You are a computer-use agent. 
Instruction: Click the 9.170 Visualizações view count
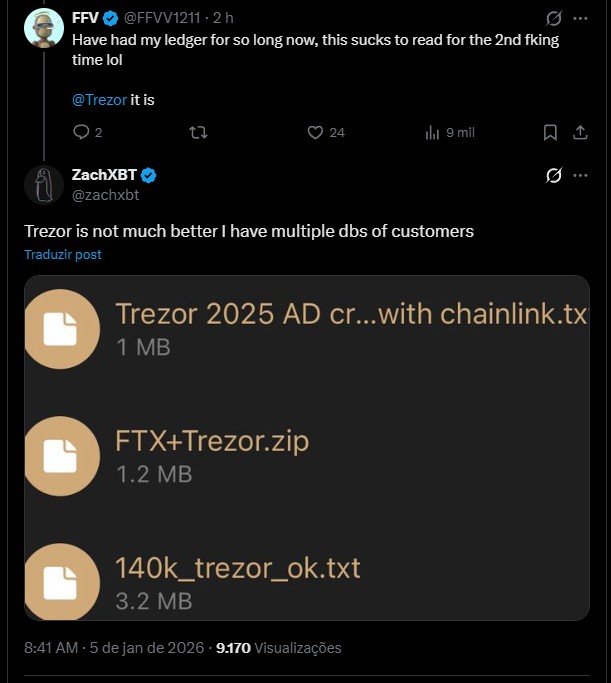(x=279, y=648)
